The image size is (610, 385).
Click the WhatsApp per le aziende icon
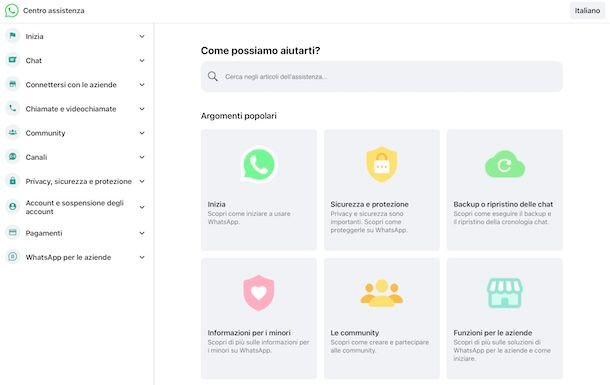12,257
